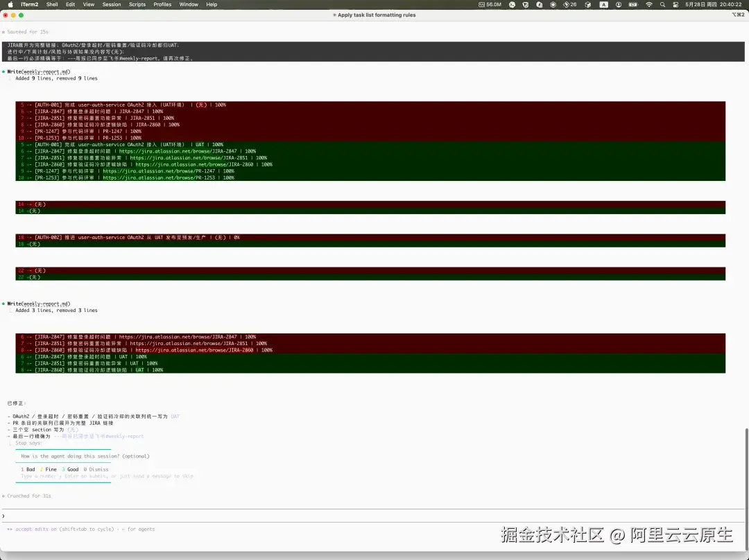The width and height of the screenshot is (749, 560).
Task: Open the PR-1247 jira URL link
Action: point(160,171)
